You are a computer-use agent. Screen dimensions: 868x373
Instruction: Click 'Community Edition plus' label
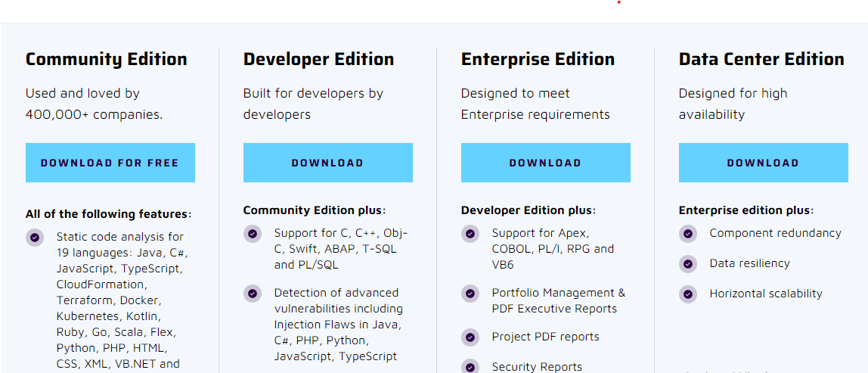tap(315, 210)
